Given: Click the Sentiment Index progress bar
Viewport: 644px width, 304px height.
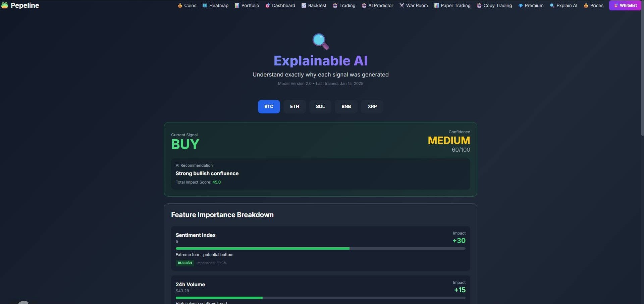Looking at the screenshot, I should point(320,249).
